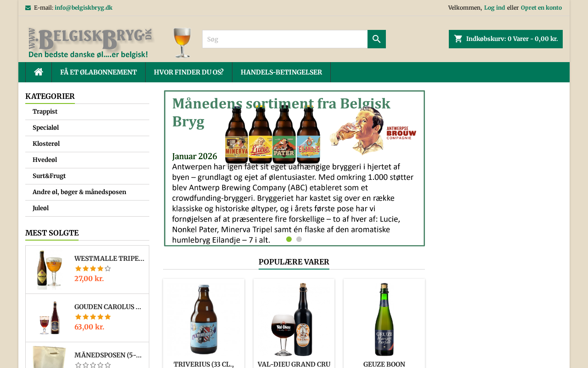The image size is (588, 368).
Task: Open the Indkøbskurv cart button
Action: click(506, 39)
